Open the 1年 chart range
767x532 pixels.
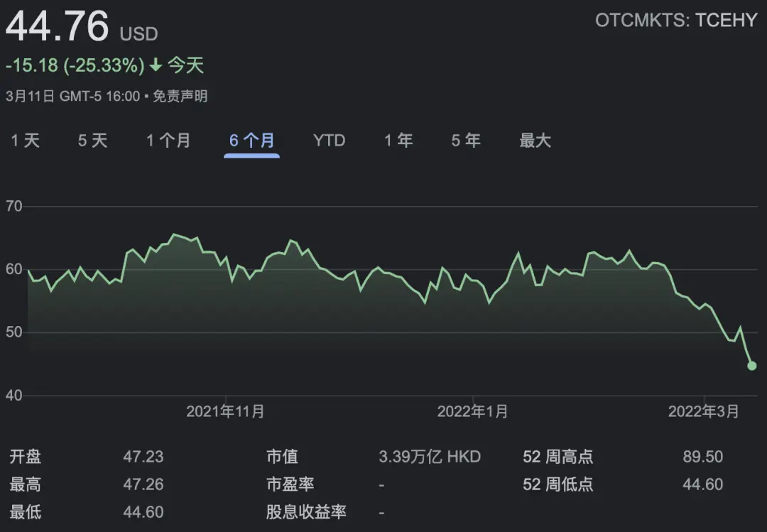tap(398, 141)
